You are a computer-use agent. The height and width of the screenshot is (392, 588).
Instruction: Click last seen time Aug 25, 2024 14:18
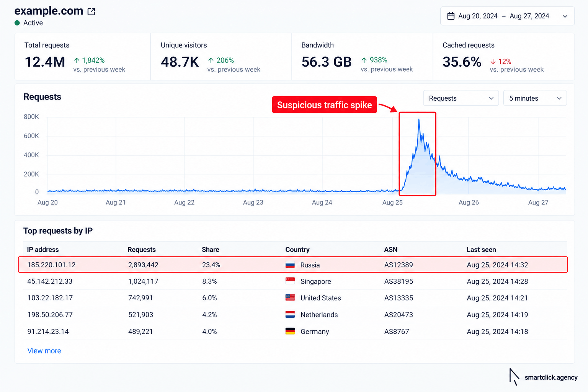point(497,332)
